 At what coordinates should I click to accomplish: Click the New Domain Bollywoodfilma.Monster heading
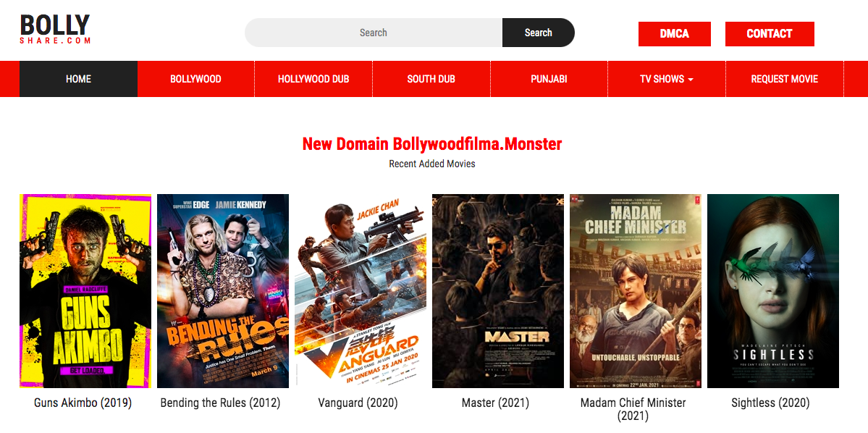(432, 144)
